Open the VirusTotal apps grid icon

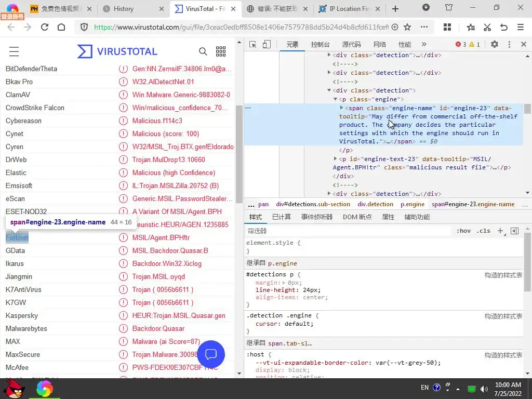pos(221,51)
